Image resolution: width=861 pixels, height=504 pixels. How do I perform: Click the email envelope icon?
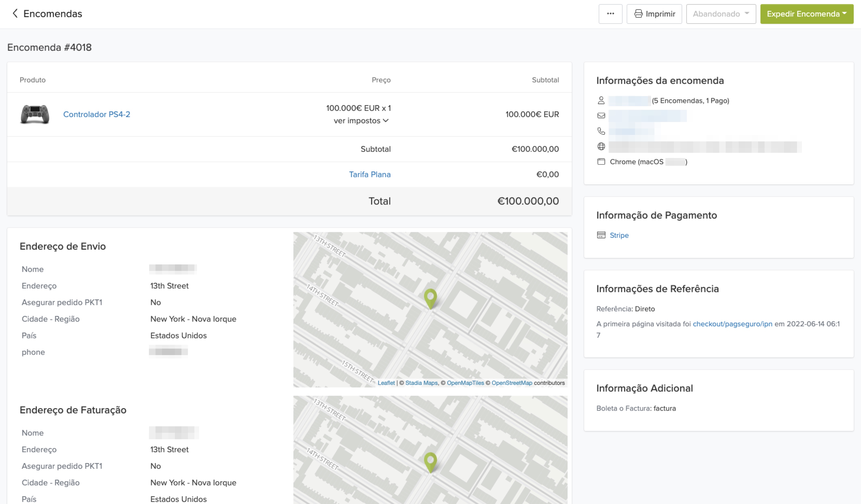point(601,116)
